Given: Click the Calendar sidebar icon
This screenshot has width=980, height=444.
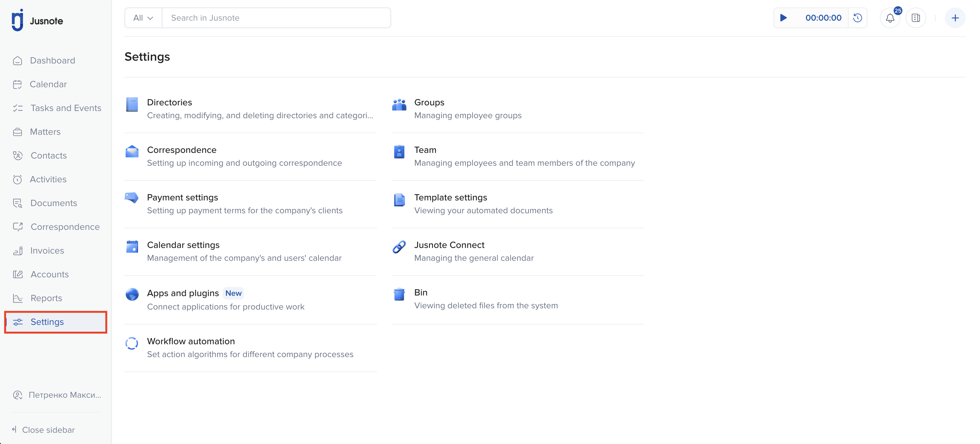Looking at the screenshot, I should click(x=18, y=84).
